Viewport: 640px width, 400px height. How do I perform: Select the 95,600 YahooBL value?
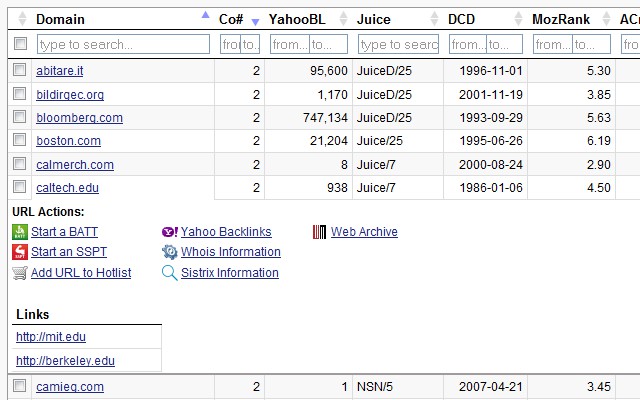coord(329,71)
